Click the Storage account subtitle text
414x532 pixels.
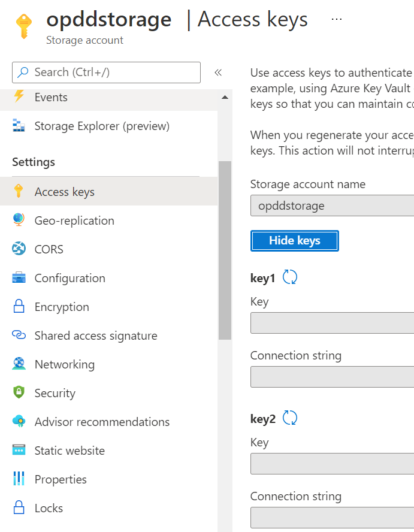click(x=84, y=40)
